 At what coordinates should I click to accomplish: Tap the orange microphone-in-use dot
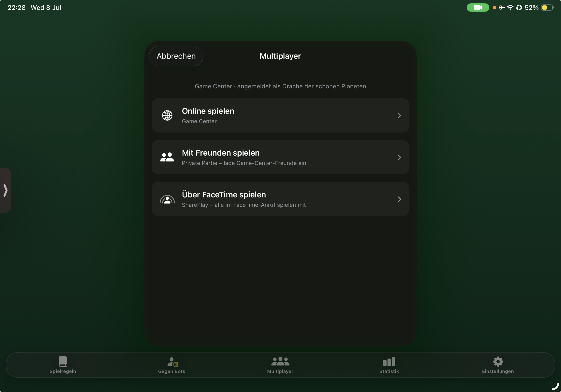495,8
